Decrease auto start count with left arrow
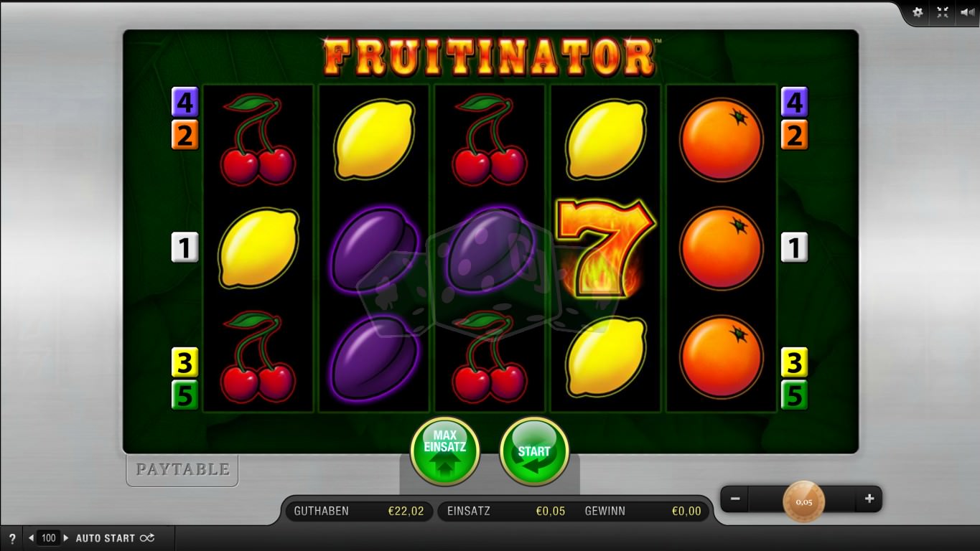The image size is (980, 551). coord(31,538)
